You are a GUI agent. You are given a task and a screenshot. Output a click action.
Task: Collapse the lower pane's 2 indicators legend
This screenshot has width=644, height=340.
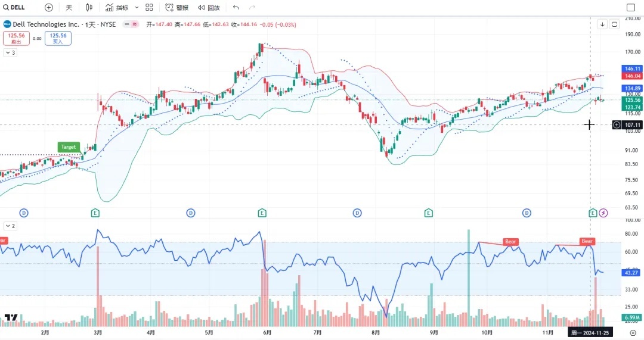pyautogui.click(x=10, y=226)
